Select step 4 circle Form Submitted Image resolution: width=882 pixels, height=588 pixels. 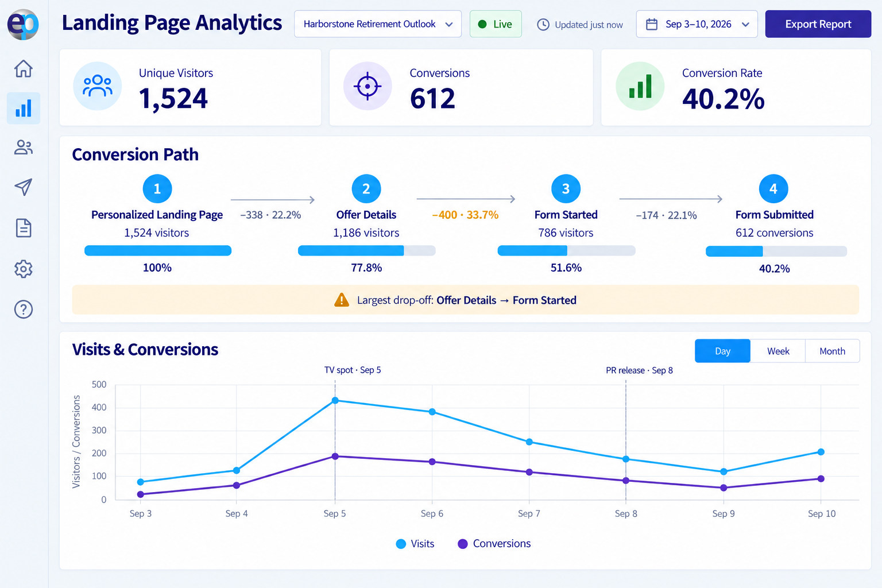[773, 188]
